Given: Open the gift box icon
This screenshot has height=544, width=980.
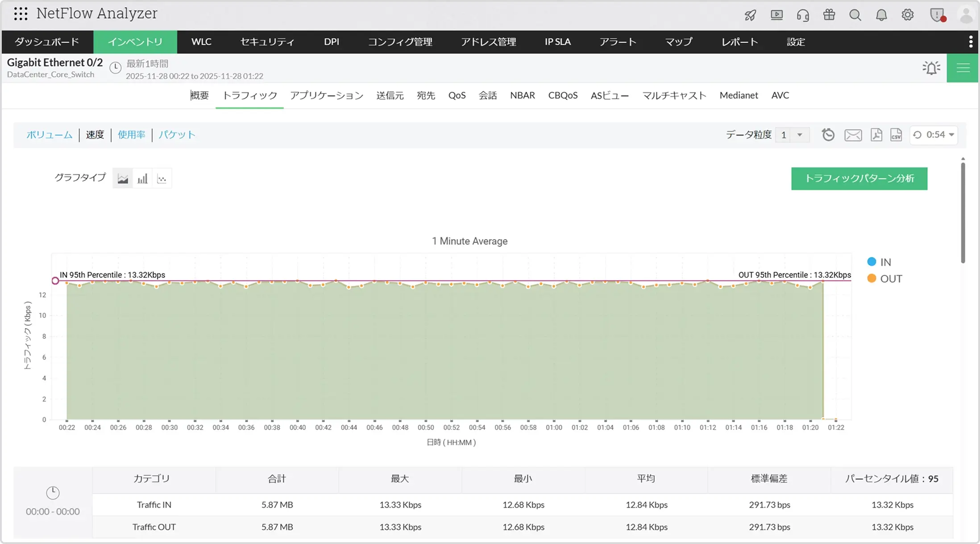Looking at the screenshot, I should [x=829, y=15].
